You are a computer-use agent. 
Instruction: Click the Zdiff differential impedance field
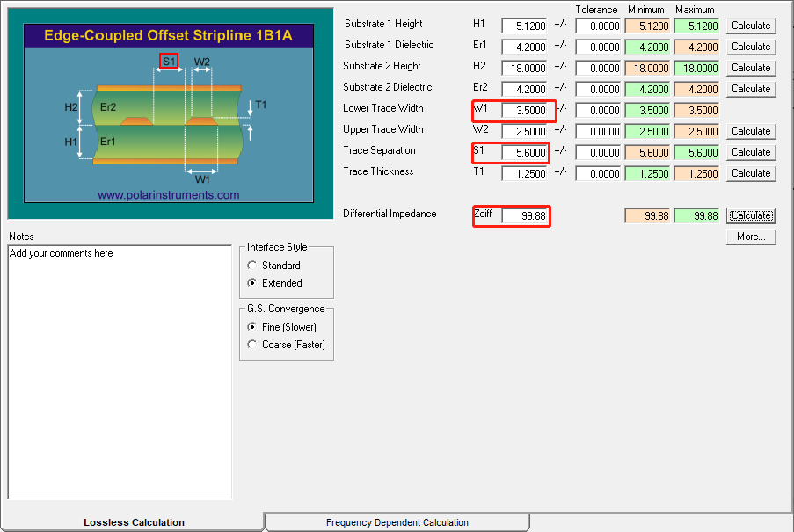[524, 215]
